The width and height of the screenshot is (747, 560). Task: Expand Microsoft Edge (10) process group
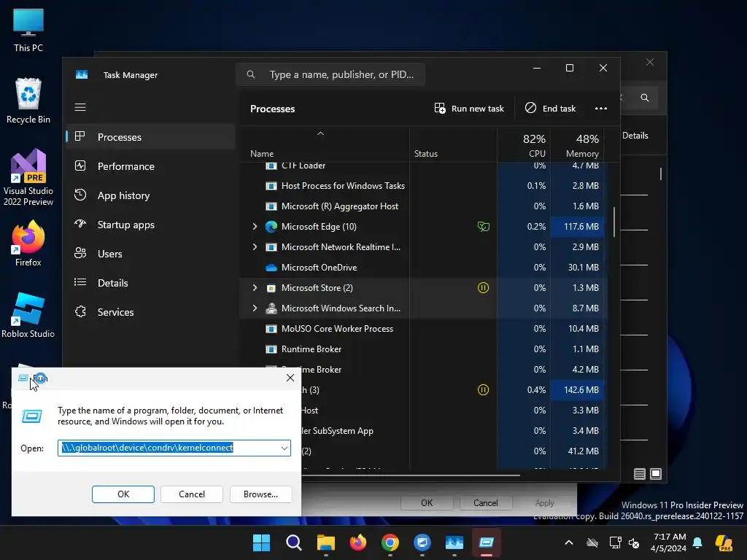click(255, 227)
